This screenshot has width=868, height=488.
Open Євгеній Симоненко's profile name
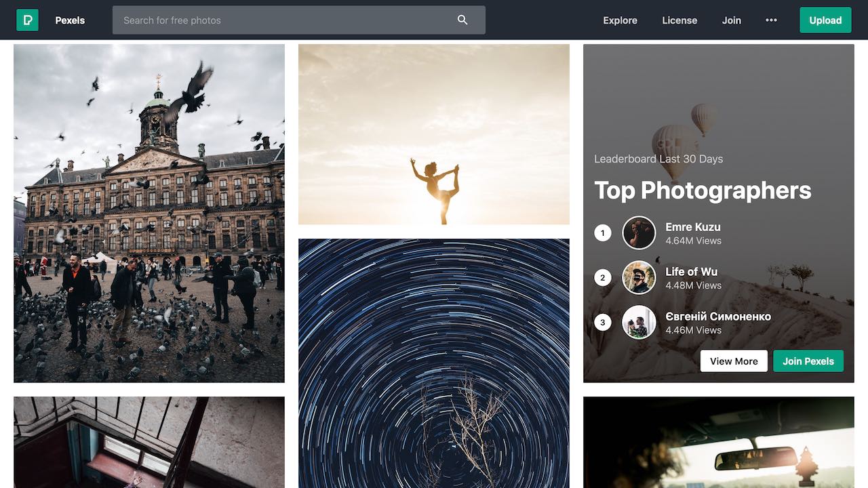click(718, 317)
